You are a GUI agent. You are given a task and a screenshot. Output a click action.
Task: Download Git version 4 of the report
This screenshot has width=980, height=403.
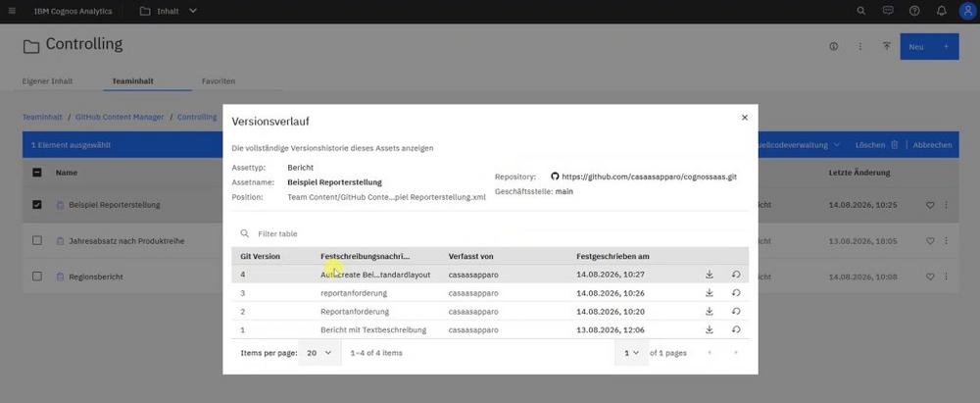709,275
